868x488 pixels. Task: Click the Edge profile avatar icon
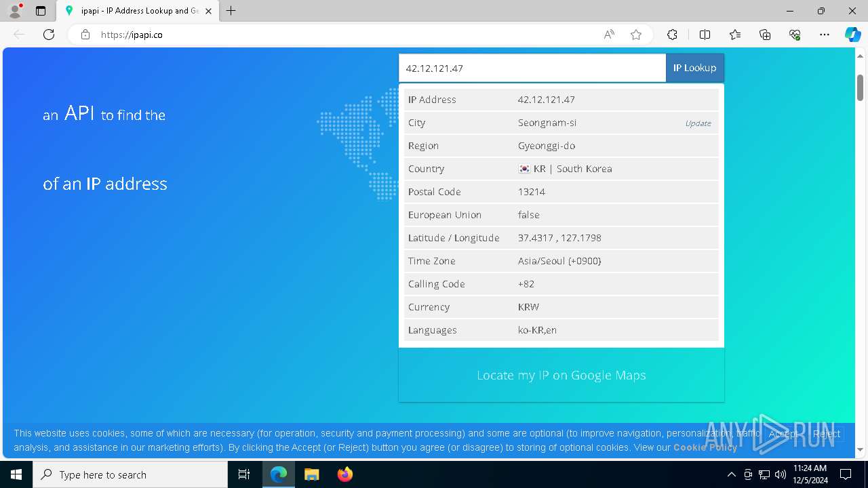(x=15, y=11)
